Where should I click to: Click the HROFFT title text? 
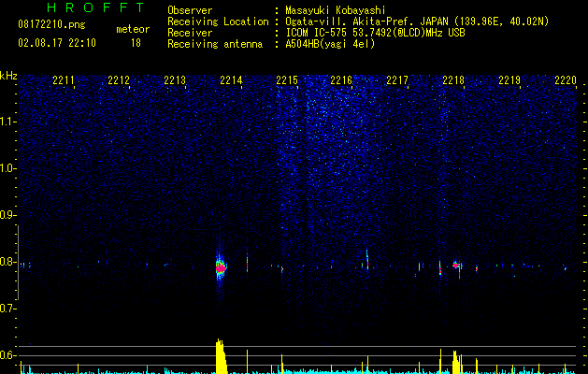[x=96, y=7]
